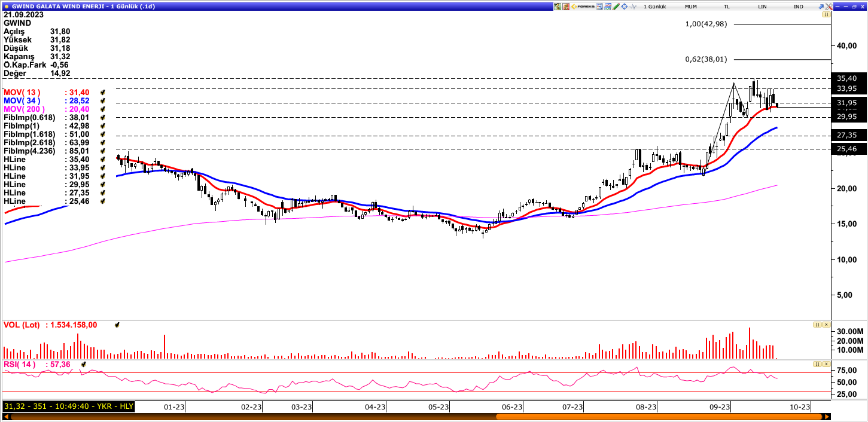Toggle the HLine 27,35 checkmark

coord(103,193)
